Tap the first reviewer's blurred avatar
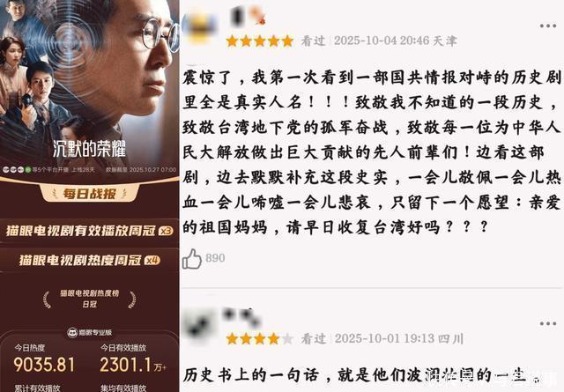This screenshot has width=564, height=392. (200, 27)
